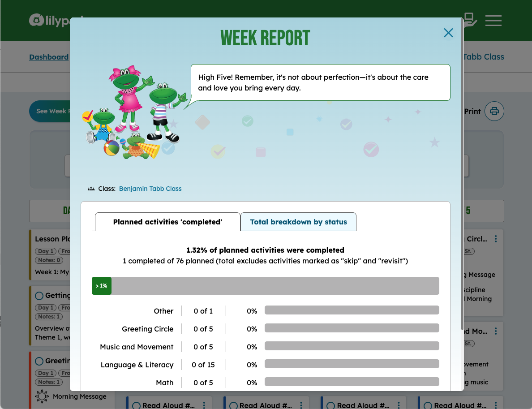Open options on fourth Read Aloud card
Viewport: 532px width, 409px height.
[496, 405]
